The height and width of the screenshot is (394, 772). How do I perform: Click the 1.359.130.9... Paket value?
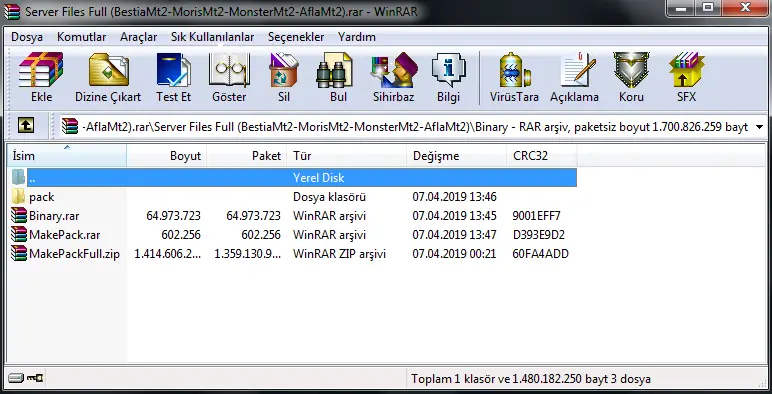247,254
